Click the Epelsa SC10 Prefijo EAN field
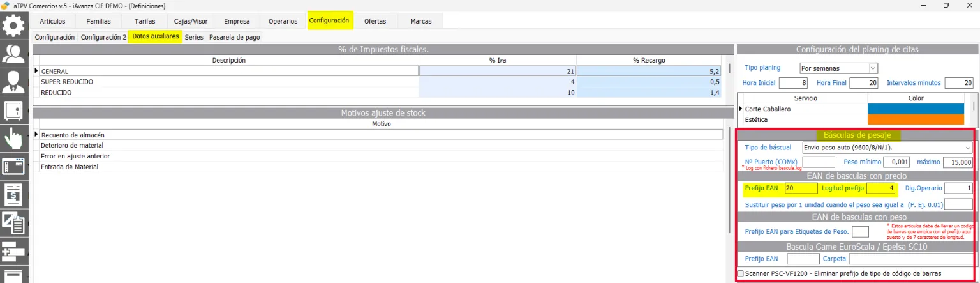Image resolution: width=980 pixels, height=283 pixels. click(803, 259)
